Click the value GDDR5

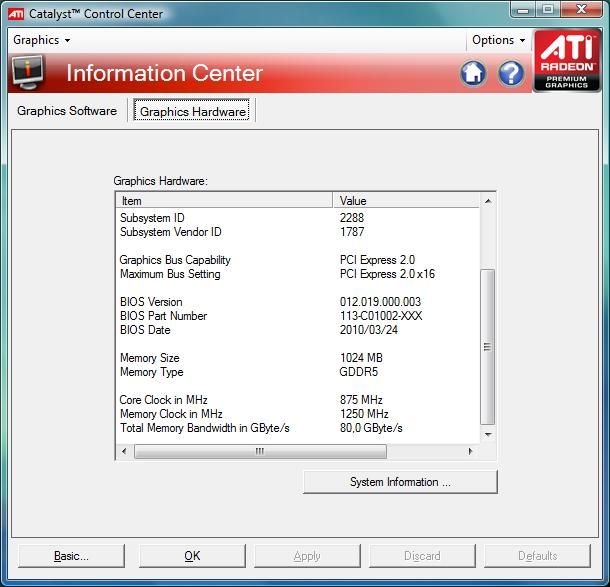(x=358, y=372)
